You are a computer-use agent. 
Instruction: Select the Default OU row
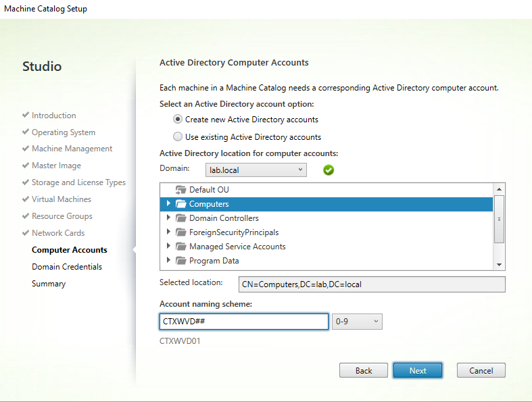click(326, 190)
